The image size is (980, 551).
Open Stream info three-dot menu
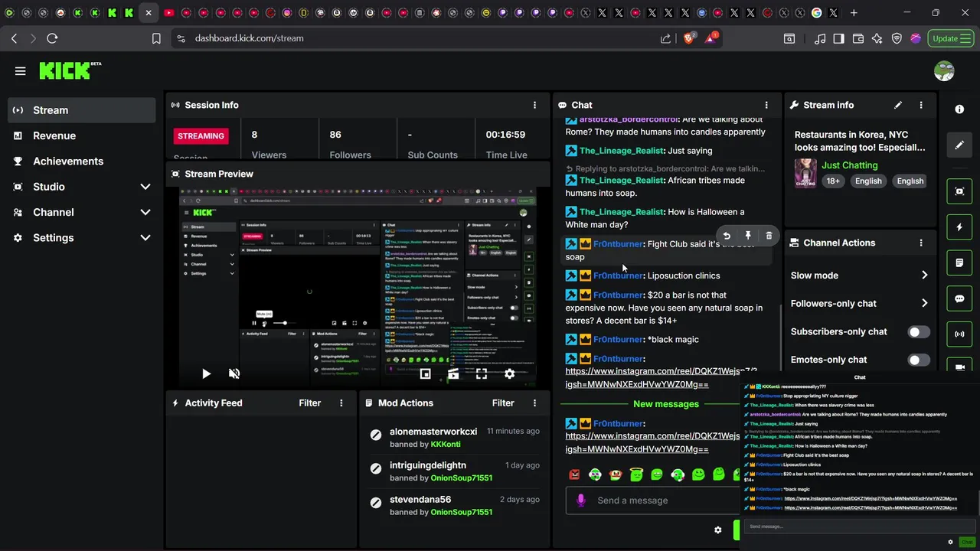click(x=921, y=105)
